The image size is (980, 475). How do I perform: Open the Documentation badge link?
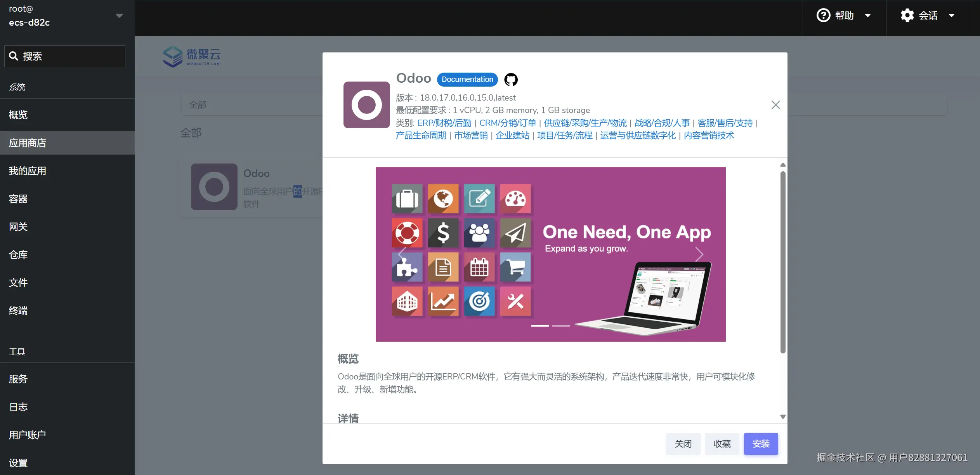click(467, 79)
